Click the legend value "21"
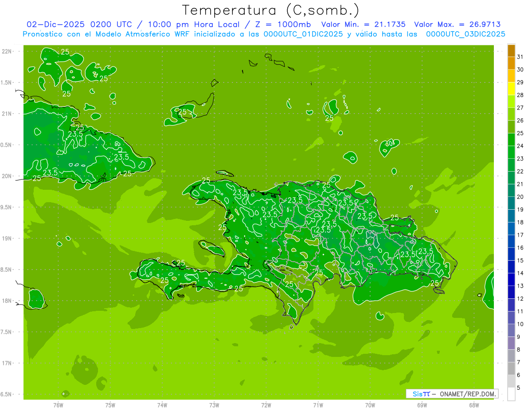This screenshot has width=532, height=411. click(520, 184)
